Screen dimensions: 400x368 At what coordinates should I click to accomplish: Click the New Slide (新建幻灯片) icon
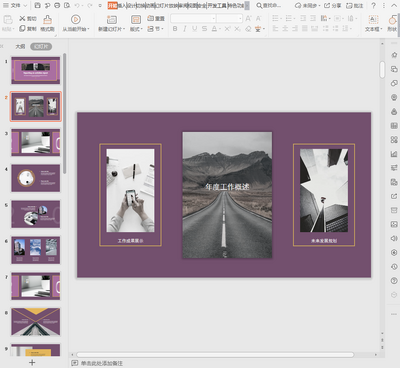tap(112, 20)
